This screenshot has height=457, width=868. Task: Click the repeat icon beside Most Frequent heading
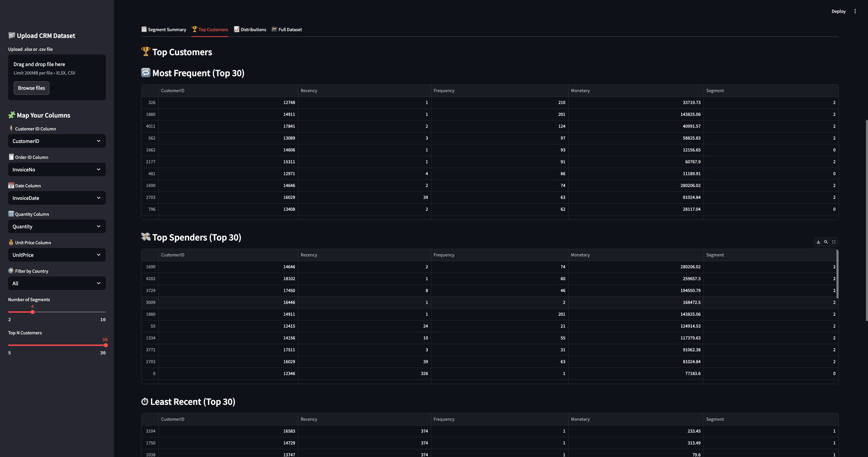pyautogui.click(x=145, y=72)
